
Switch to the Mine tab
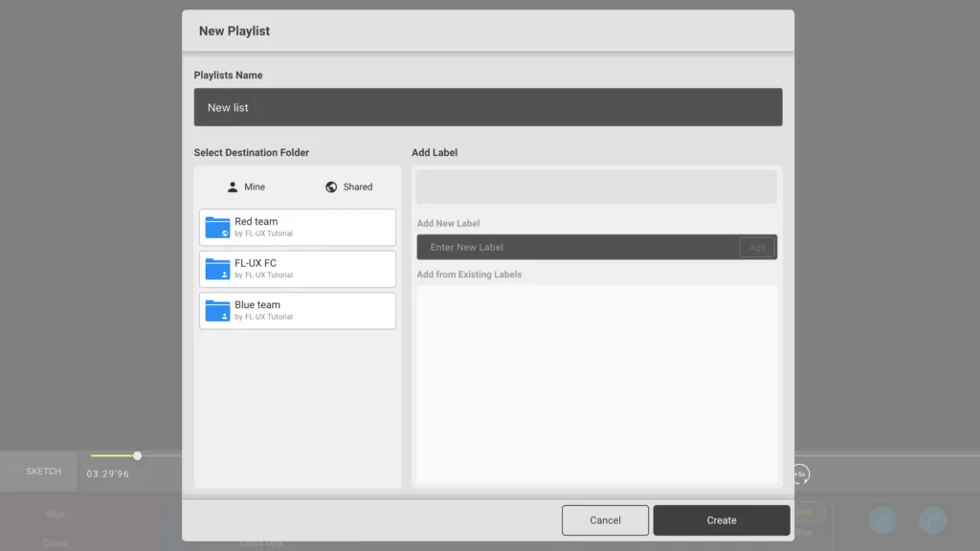[x=246, y=187]
